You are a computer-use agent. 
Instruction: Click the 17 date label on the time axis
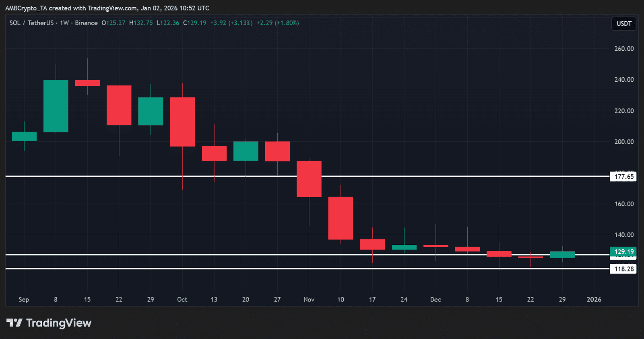[372, 300]
